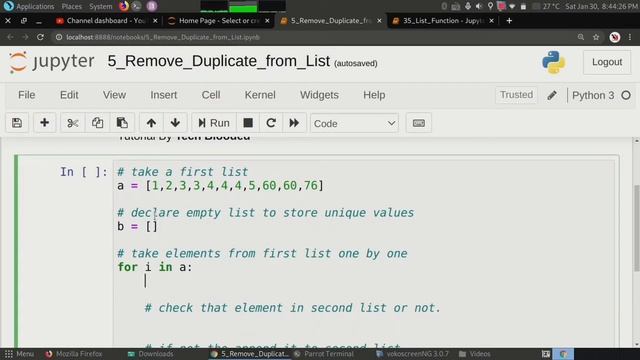Switch to 35_List_Function Jupyter tab
Image resolution: width=640 pixels, height=360 pixels.
pyautogui.click(x=443, y=20)
